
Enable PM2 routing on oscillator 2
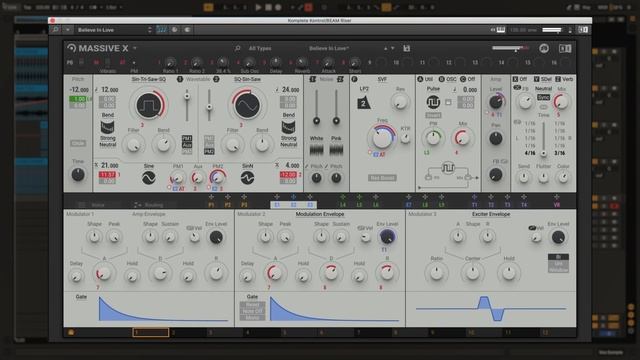209,151
